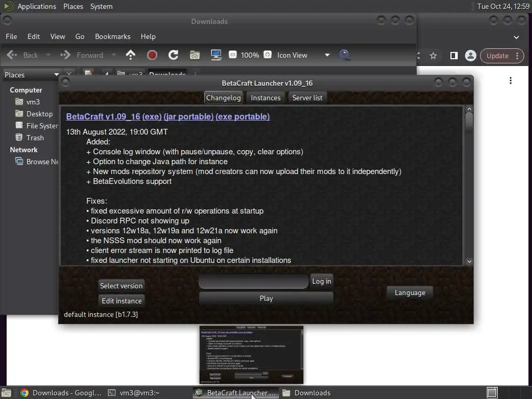532x399 pixels.
Task: Zoom out with the minus icon
Action: (232, 55)
